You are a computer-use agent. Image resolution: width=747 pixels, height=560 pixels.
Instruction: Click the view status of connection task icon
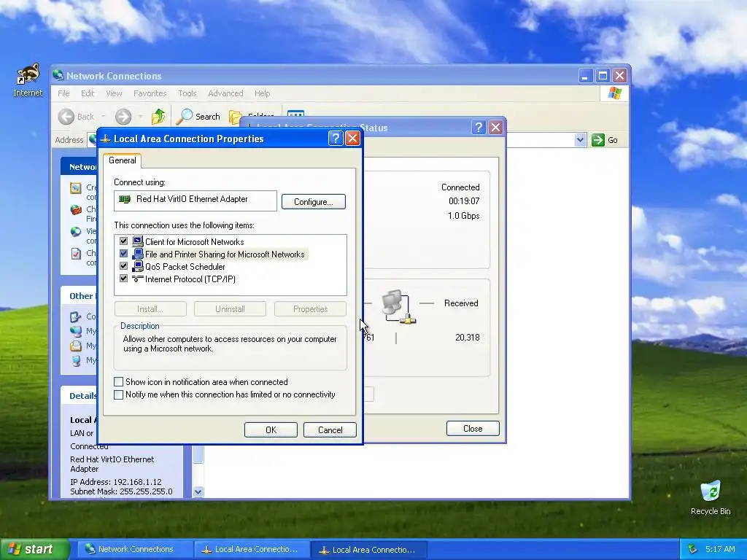[x=75, y=231]
